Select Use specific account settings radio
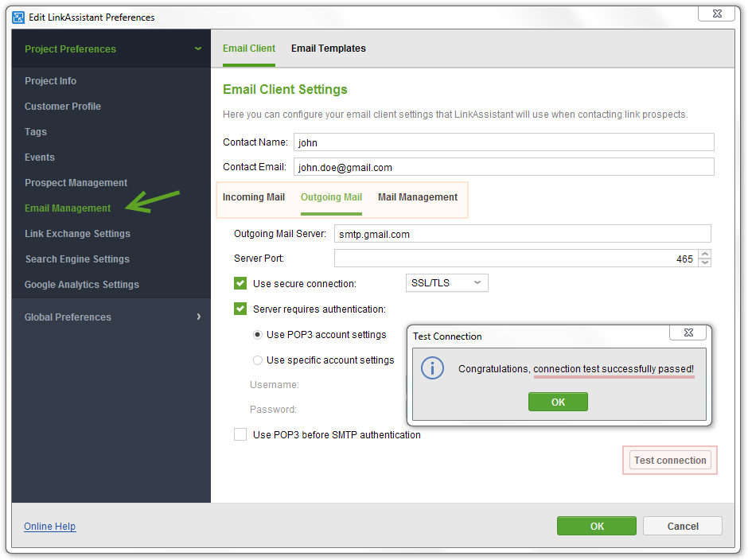Image resolution: width=748 pixels, height=560 pixels. [x=258, y=360]
